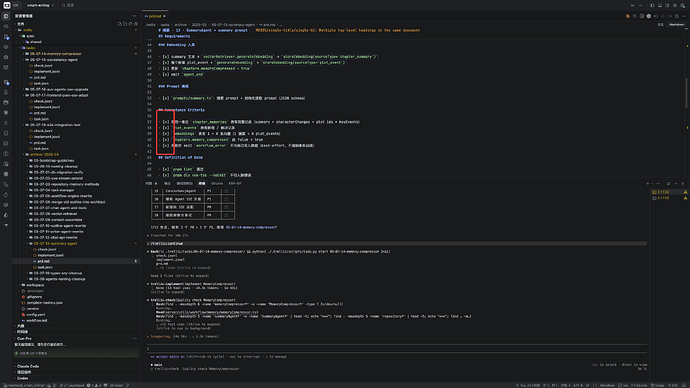
Task: Expand the Codex section
Action: coord(22,378)
